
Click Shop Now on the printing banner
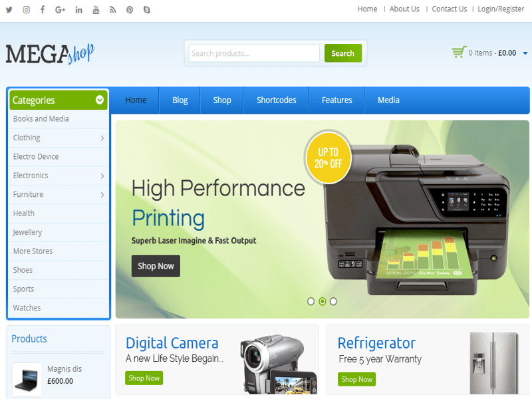click(x=156, y=266)
